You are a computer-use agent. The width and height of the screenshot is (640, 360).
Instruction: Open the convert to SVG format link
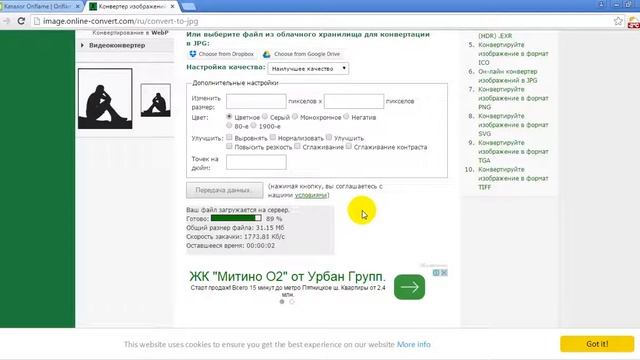coord(513,124)
